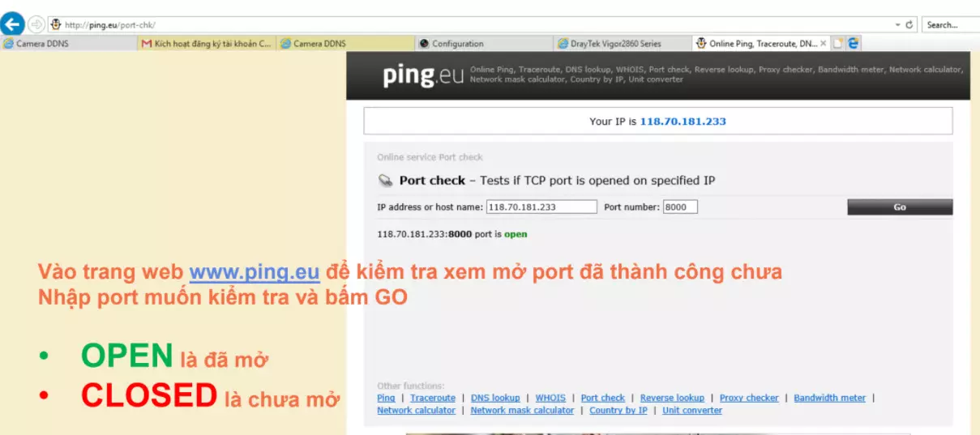Click the ping.eu logo in header

[423, 75]
